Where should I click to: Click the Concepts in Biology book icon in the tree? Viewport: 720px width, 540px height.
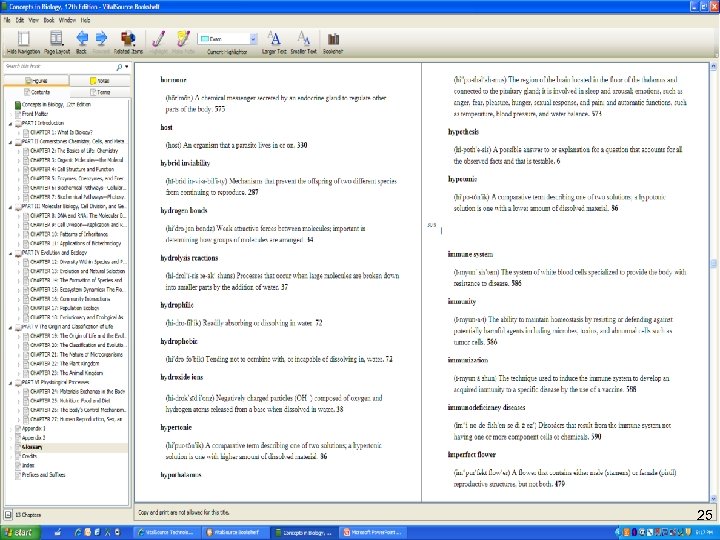pos(17,105)
